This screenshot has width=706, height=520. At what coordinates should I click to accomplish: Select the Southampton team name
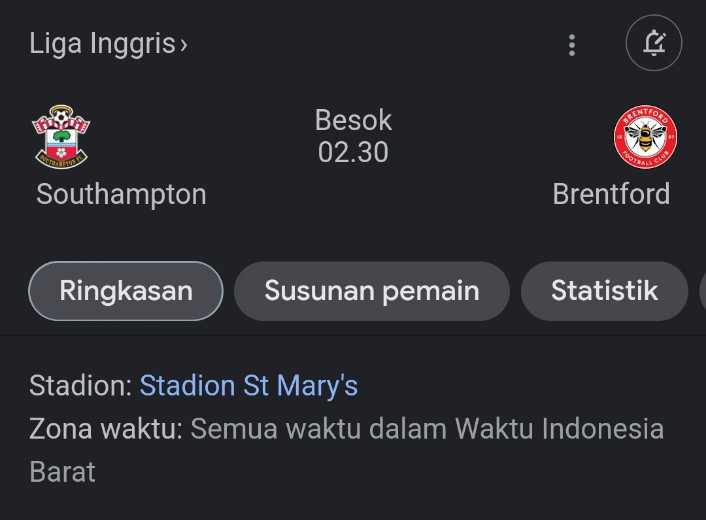pos(121,194)
